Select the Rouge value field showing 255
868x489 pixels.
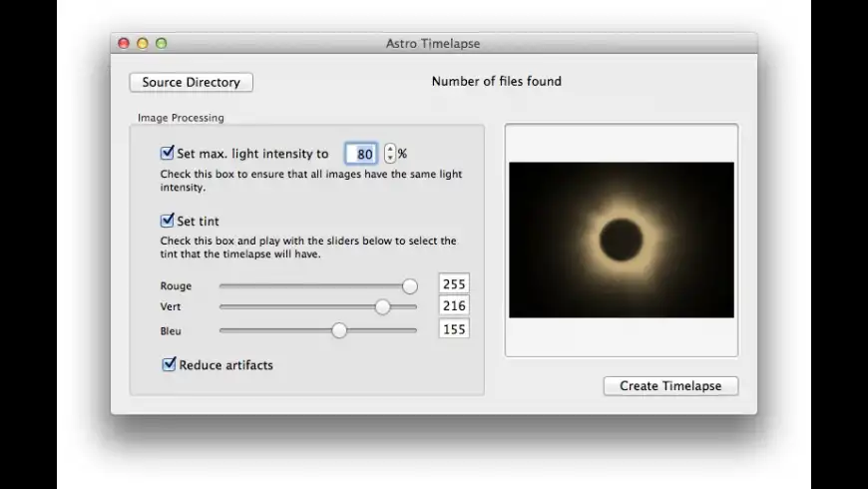point(454,284)
